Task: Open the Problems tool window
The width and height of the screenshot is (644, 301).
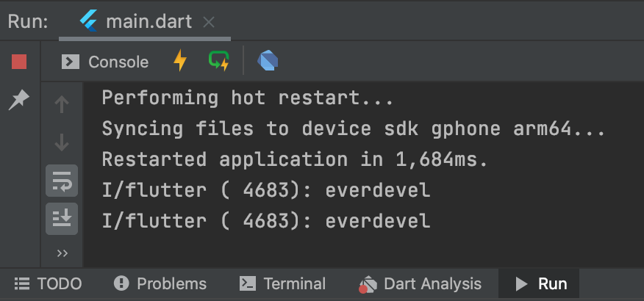Action: (x=160, y=284)
